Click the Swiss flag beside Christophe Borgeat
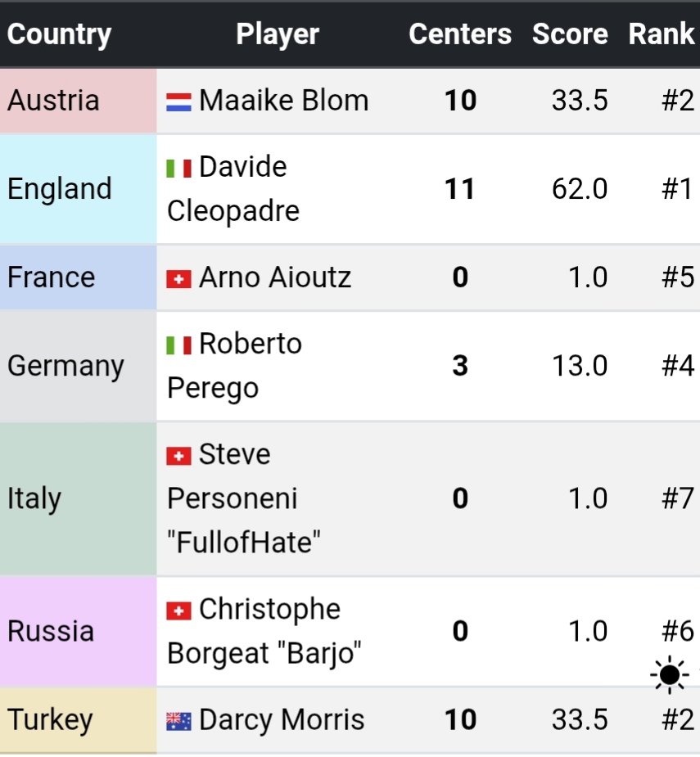The height and width of the screenshot is (757, 700). coord(178,611)
